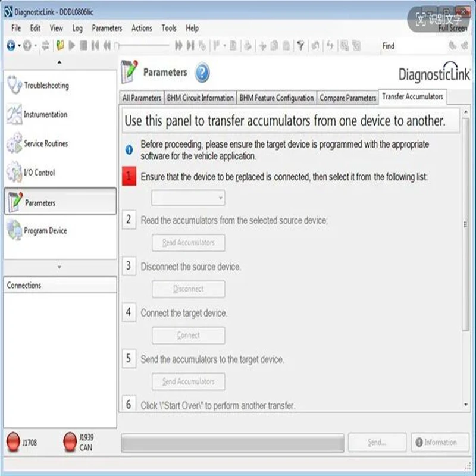Screen dimensions: 476x476
Task: Click the Information button
Action: (440, 442)
